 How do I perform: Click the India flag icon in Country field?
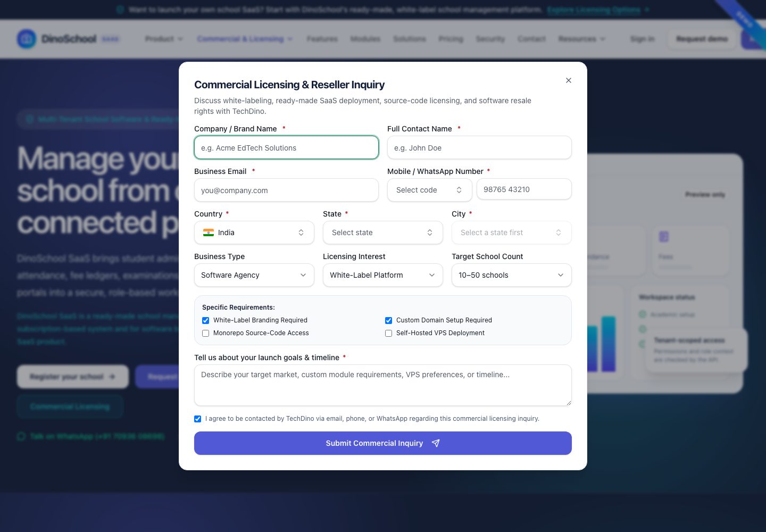point(209,232)
